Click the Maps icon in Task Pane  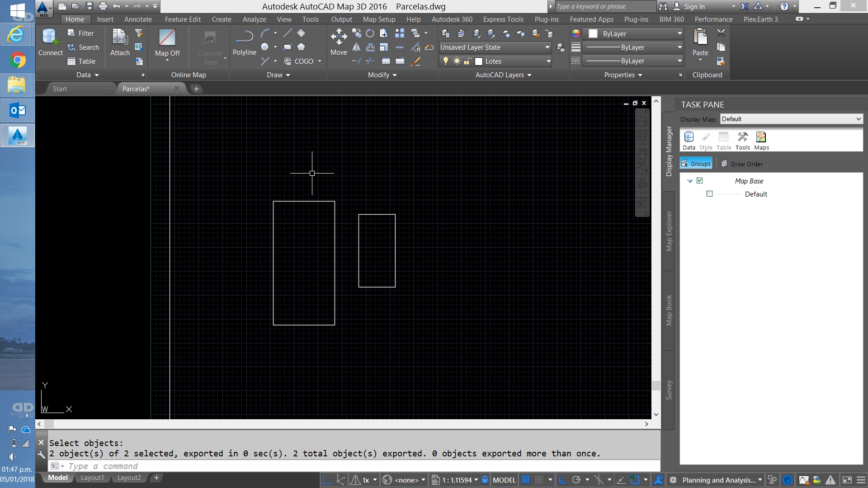[x=761, y=141]
